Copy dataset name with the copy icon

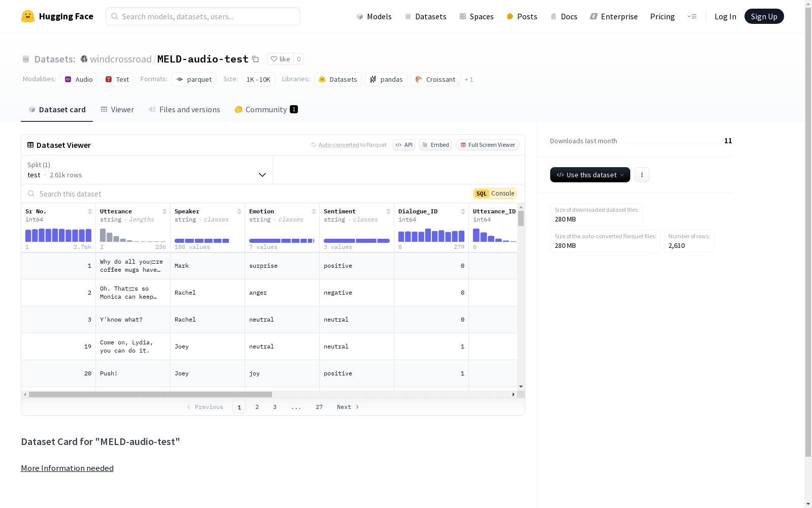(255, 59)
